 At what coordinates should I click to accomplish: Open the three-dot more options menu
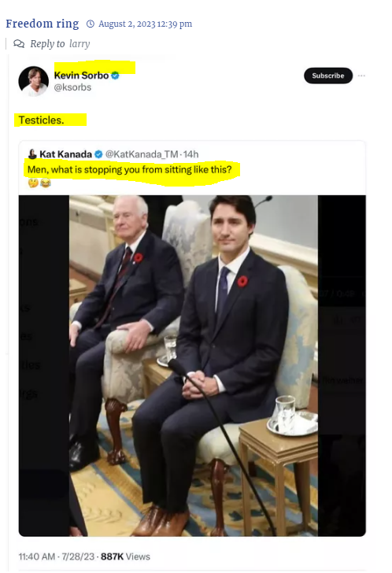[361, 76]
